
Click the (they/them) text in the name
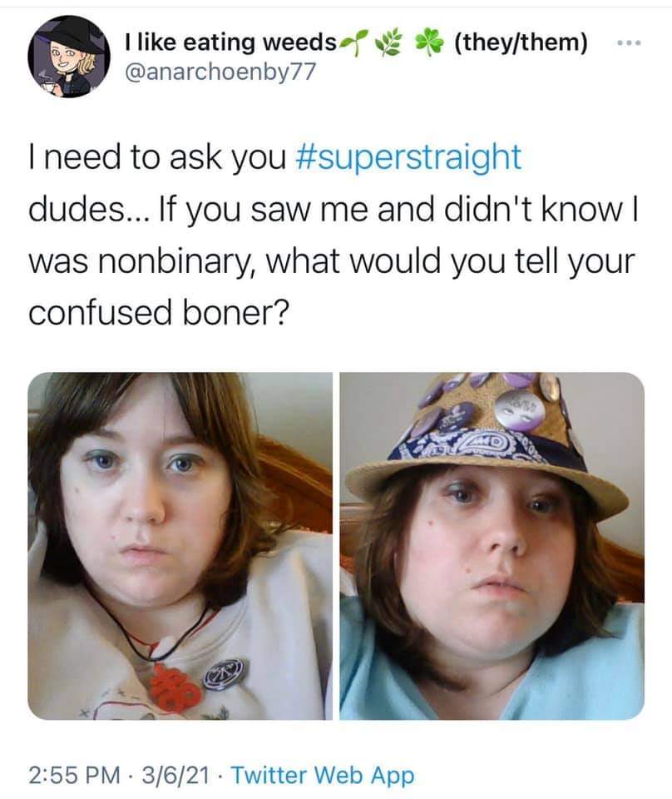click(x=519, y=42)
